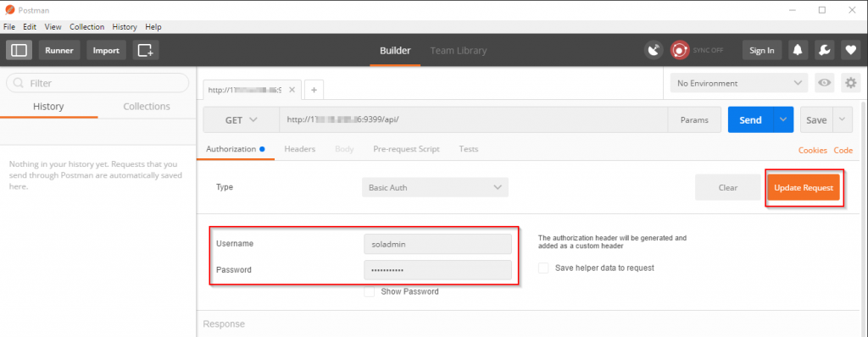This screenshot has height=337, width=868.
Task: Toggle the sidebar panel icon
Action: 19,50
